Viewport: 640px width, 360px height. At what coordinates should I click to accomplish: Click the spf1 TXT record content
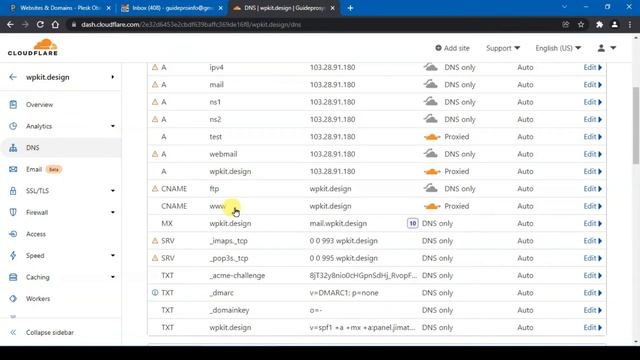[x=362, y=327]
